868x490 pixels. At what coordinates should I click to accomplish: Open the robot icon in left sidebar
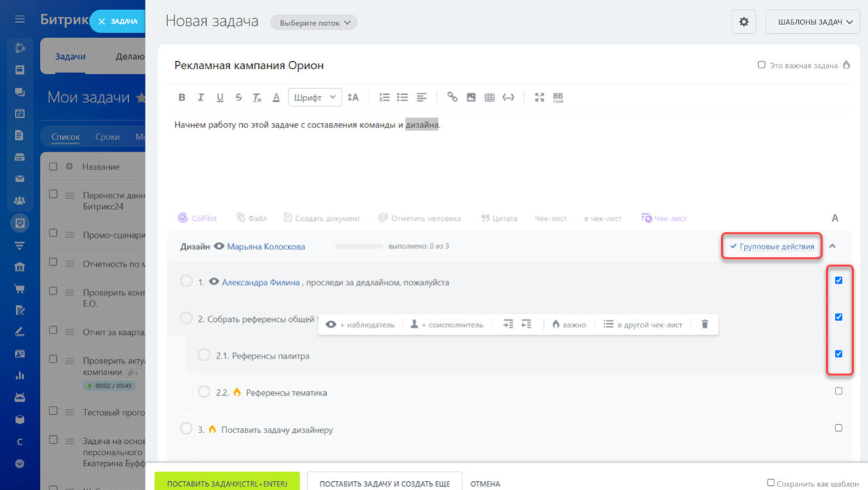[20, 397]
